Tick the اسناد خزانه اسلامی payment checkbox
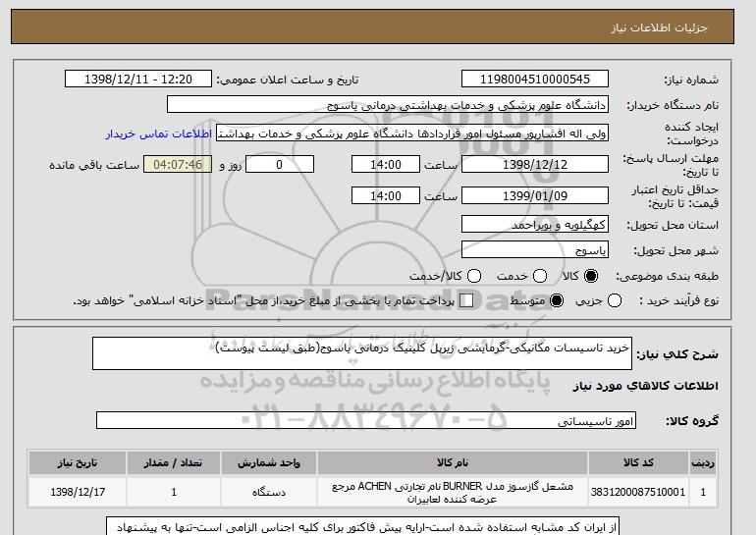 click(x=466, y=300)
